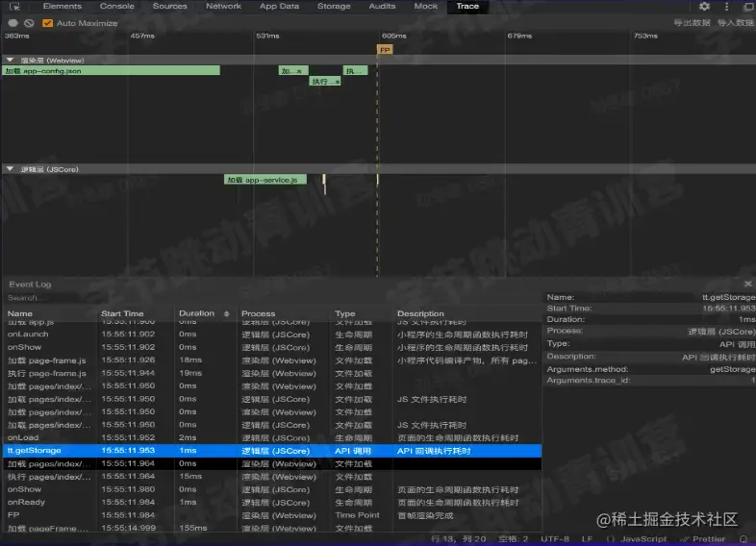This screenshot has height=546, width=756.
Task: Select the onLoad event row
Action: click(272, 438)
